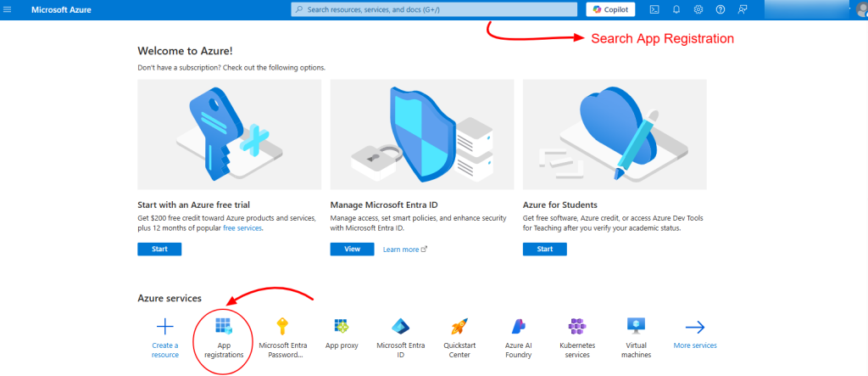Open the notifications bell
This screenshot has width=868, height=376.
click(x=676, y=9)
